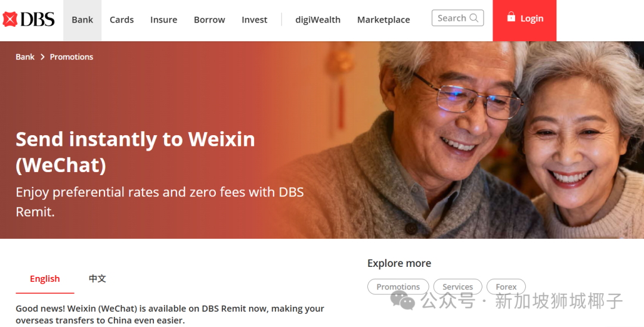The width and height of the screenshot is (644, 327).
Task: Open Promotions in the breadcrumb
Action: (72, 57)
